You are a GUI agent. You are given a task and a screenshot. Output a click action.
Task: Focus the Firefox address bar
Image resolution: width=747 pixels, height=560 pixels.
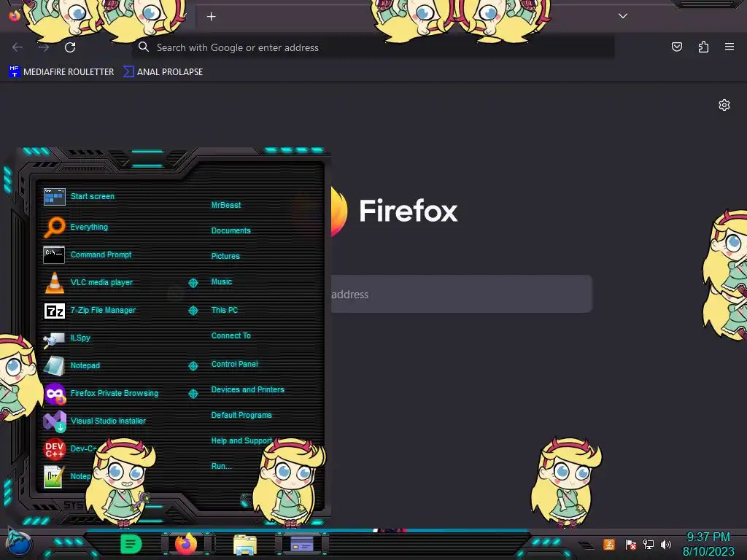(x=373, y=47)
